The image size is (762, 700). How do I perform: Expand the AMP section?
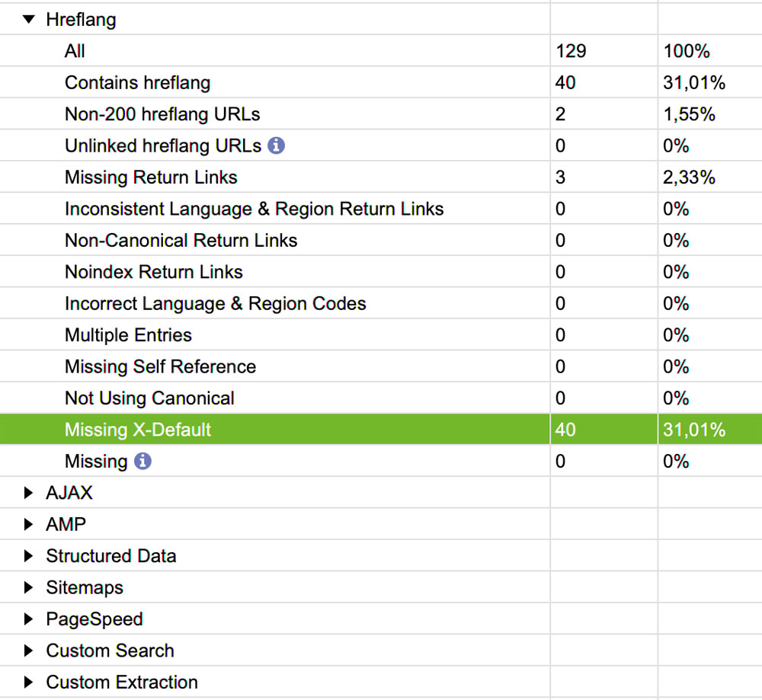(29, 524)
